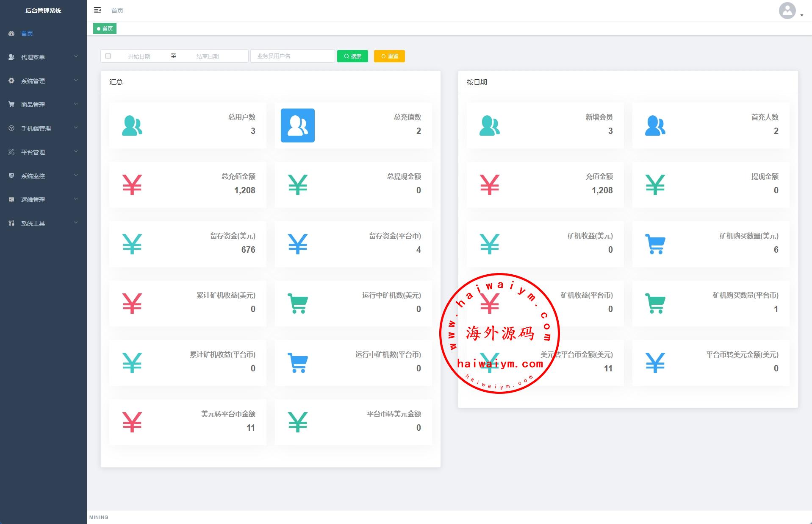
Task: Expand the 系统管理 sidebar section
Action: [x=43, y=81]
